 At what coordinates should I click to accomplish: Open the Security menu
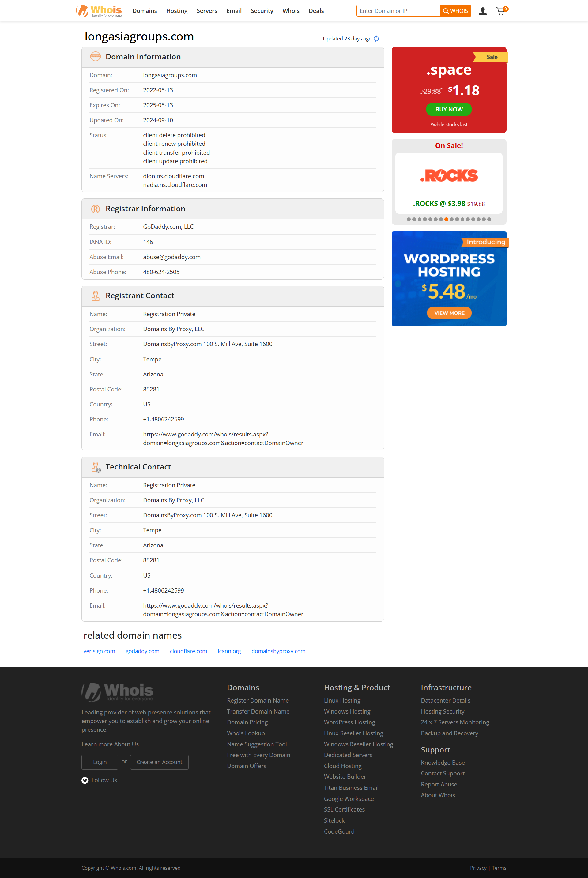(262, 11)
